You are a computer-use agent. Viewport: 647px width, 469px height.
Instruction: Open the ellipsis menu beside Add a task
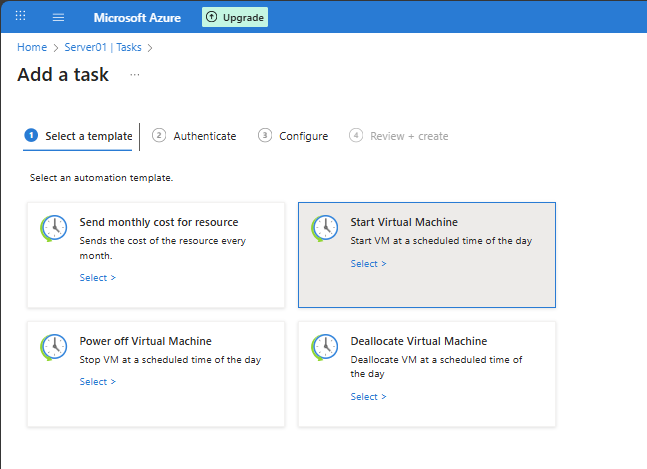tap(135, 75)
